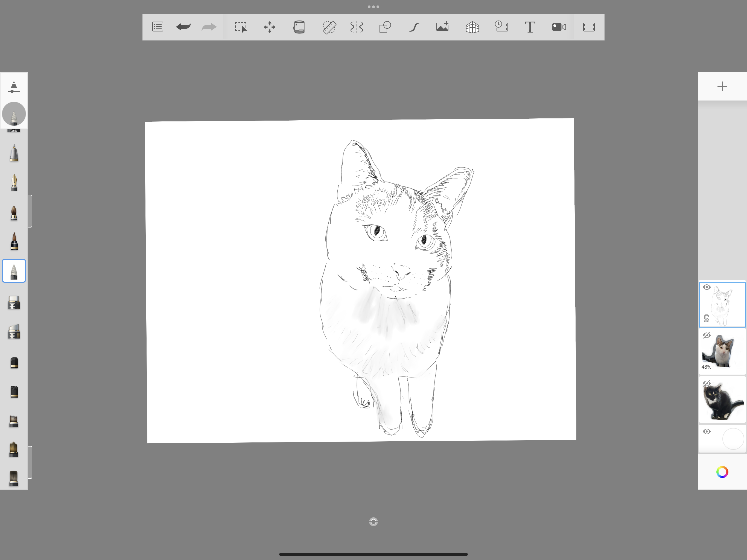Select the bottom flat bristle brush
The width and height of the screenshot is (747, 560).
(14, 478)
